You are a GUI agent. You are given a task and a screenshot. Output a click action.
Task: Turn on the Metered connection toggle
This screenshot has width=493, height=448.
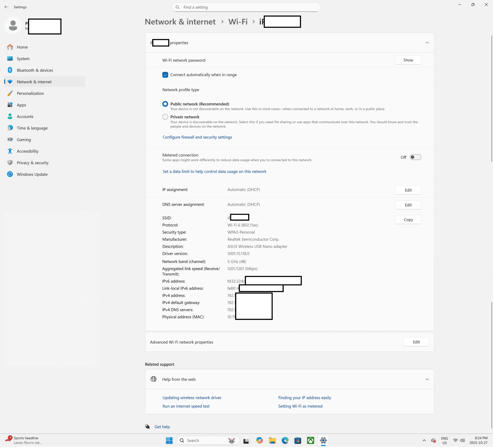pos(415,157)
